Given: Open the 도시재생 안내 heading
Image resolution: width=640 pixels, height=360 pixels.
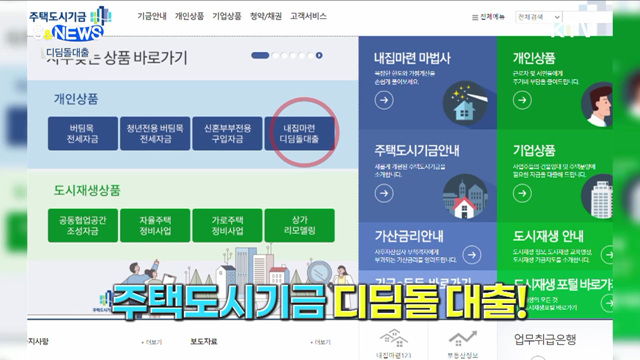Looking at the screenshot, I should tap(548, 236).
